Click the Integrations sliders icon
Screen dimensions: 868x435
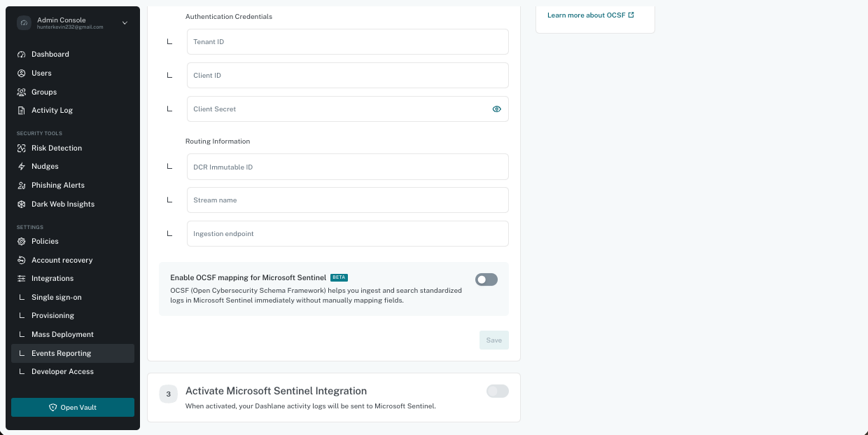[x=22, y=278]
